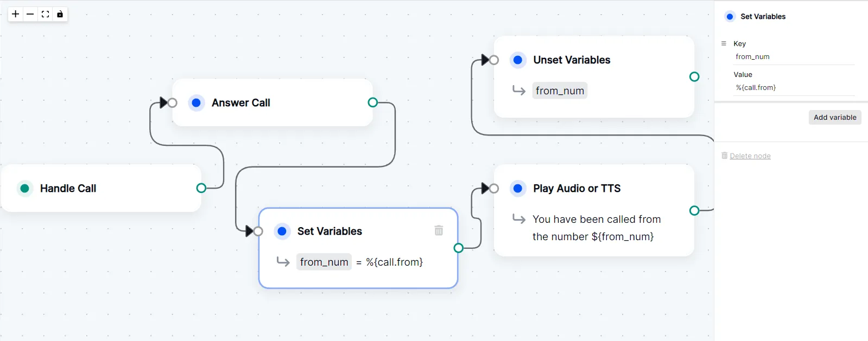This screenshot has height=341, width=868.
Task: Click the Handle Call green output port
Action: coord(201,188)
